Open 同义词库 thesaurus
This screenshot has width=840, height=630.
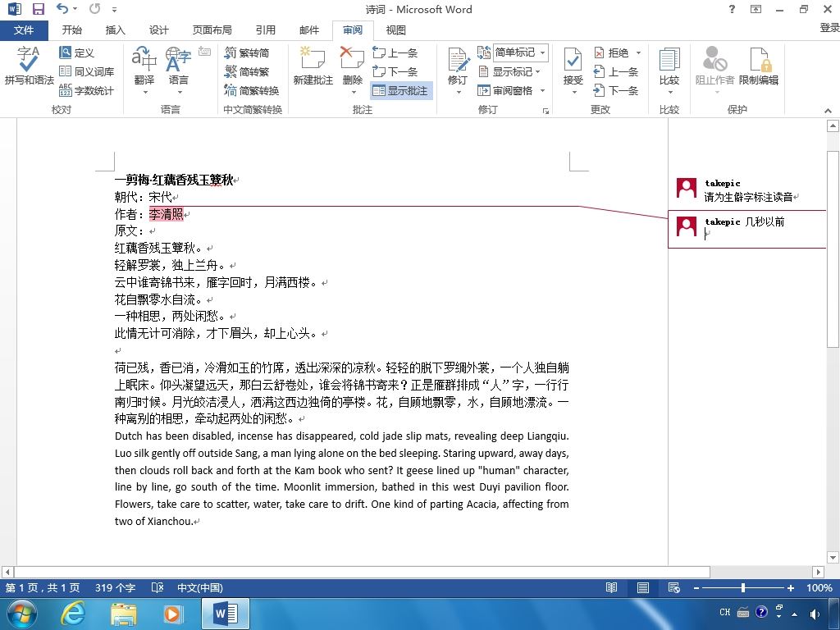[86, 71]
